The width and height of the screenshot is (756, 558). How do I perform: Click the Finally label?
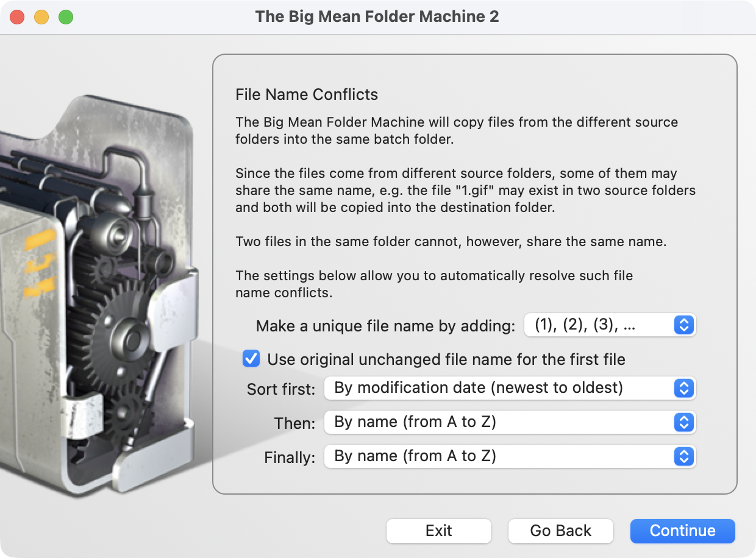click(x=290, y=457)
